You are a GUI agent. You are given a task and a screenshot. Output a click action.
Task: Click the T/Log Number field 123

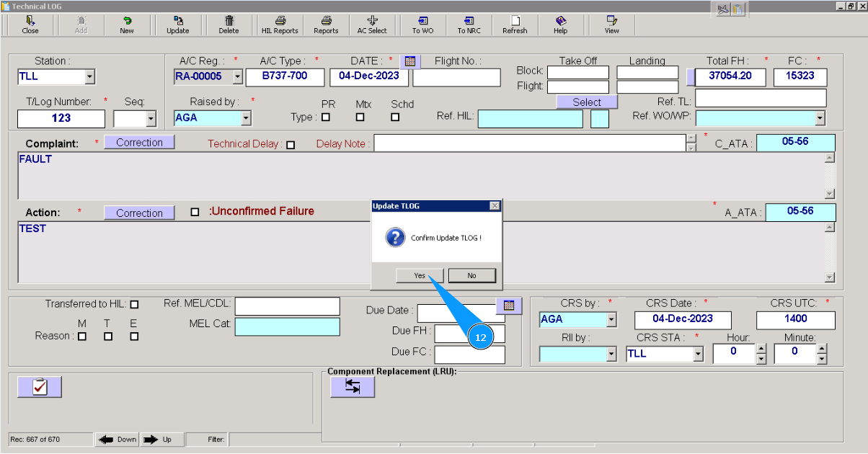pyautogui.click(x=61, y=119)
